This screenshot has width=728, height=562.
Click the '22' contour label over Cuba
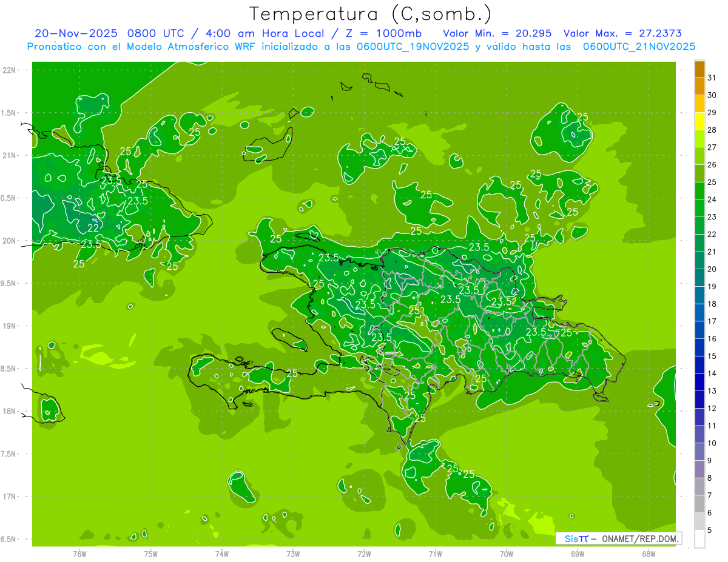93,228
